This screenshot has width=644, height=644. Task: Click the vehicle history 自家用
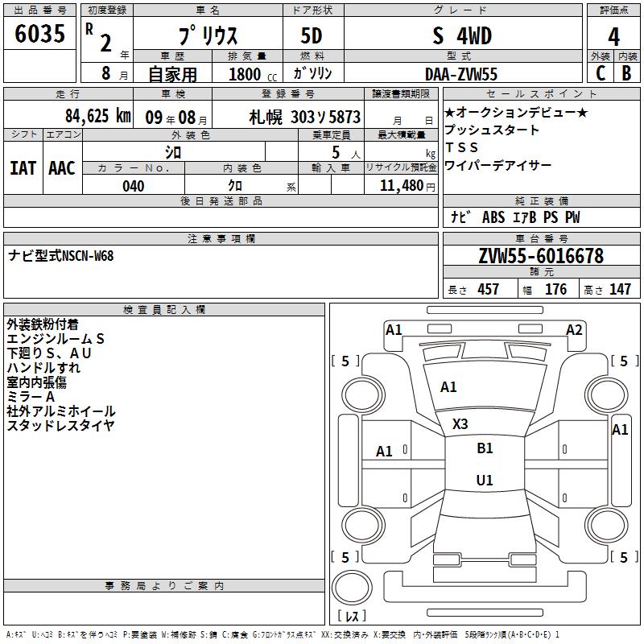(x=172, y=74)
